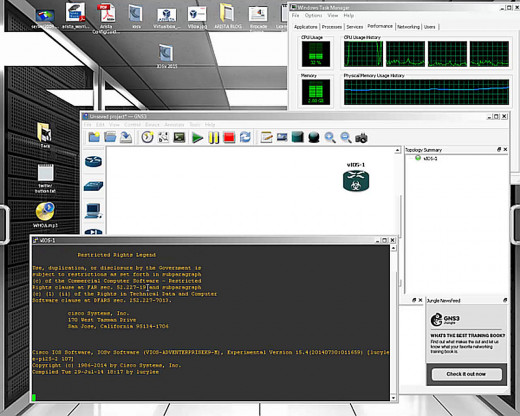Select the WHOA.mp3 desktop file
Image resolution: width=520 pixels, height=416 pixels.
click(45, 215)
